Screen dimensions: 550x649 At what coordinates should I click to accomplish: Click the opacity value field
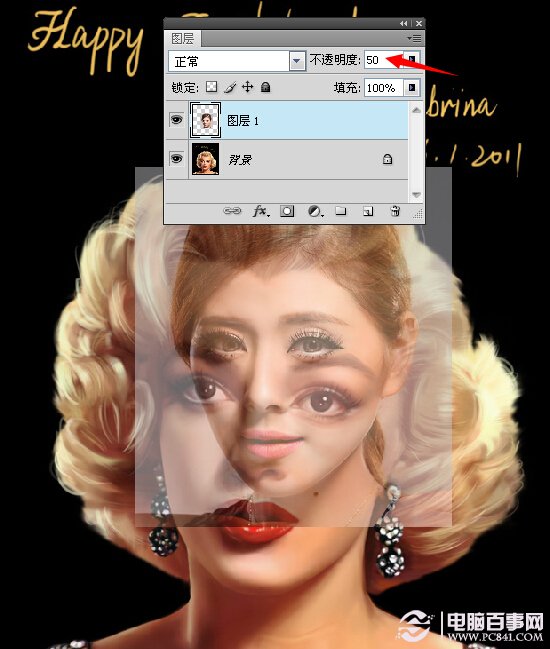pos(384,60)
